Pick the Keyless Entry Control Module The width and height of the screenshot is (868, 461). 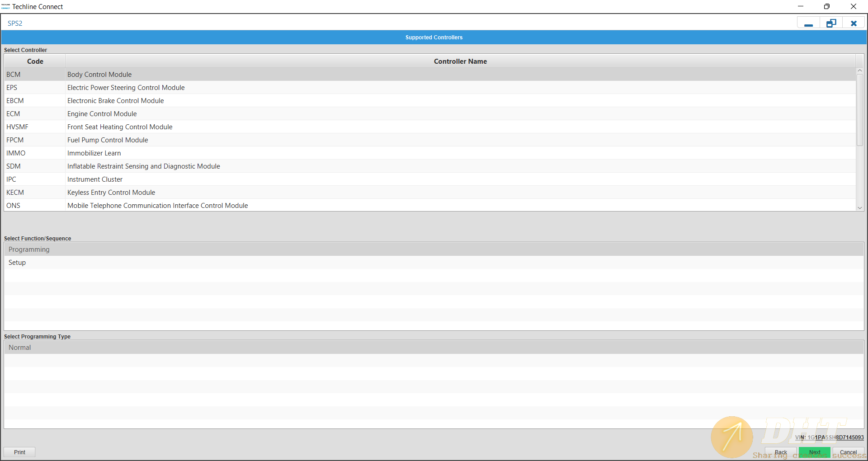(111, 193)
